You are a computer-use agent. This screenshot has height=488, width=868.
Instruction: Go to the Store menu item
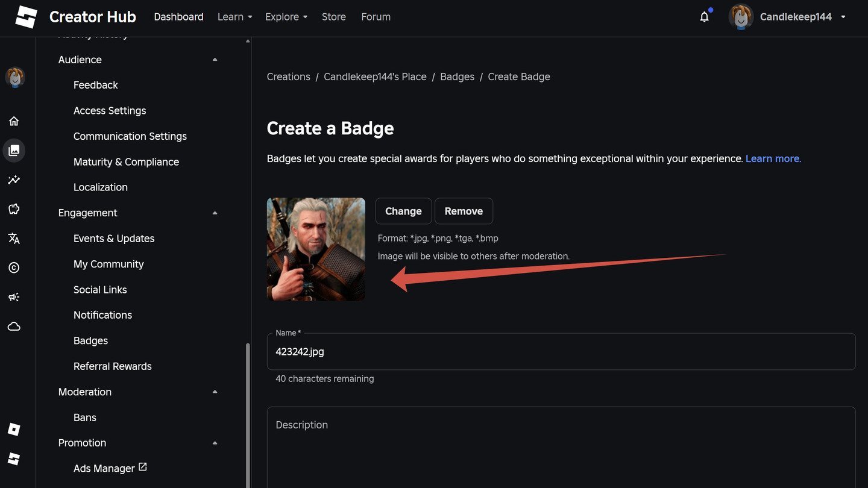pyautogui.click(x=334, y=17)
